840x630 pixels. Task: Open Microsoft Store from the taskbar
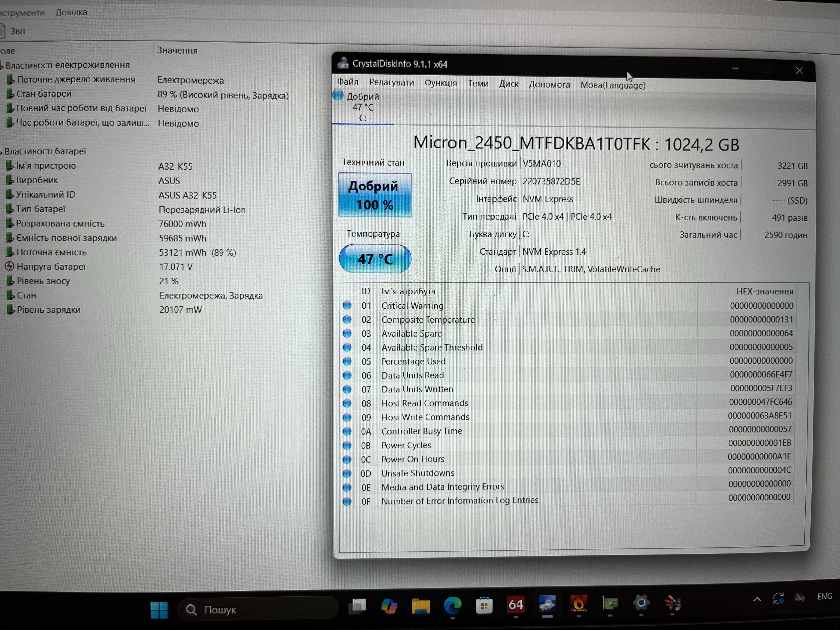click(x=484, y=605)
